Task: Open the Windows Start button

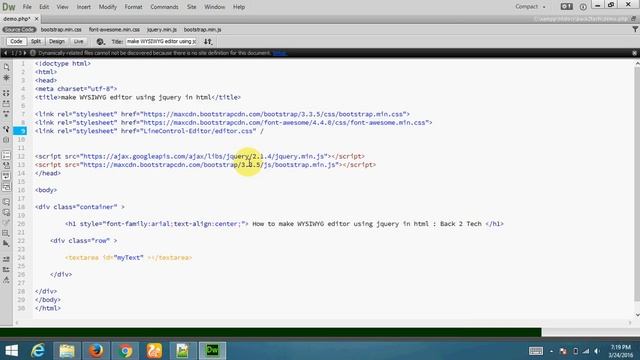Action: (x=11, y=351)
